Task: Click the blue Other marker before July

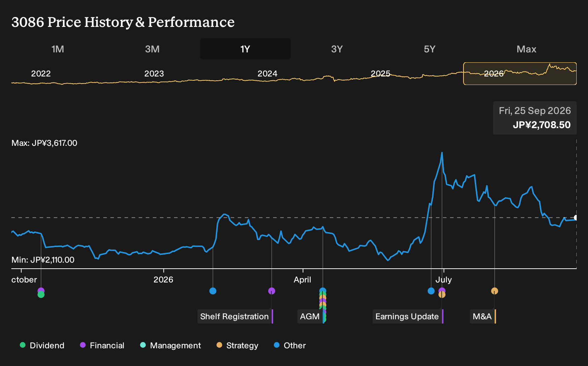Action: [431, 291]
